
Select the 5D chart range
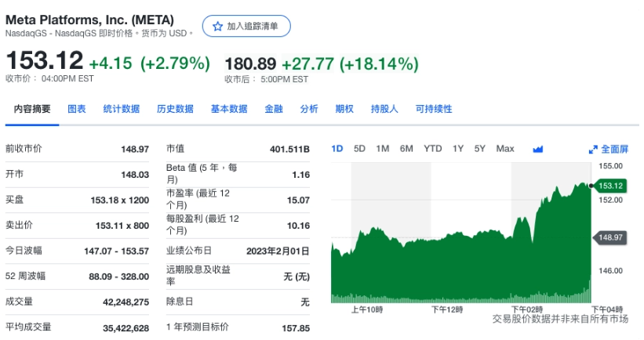click(360, 149)
